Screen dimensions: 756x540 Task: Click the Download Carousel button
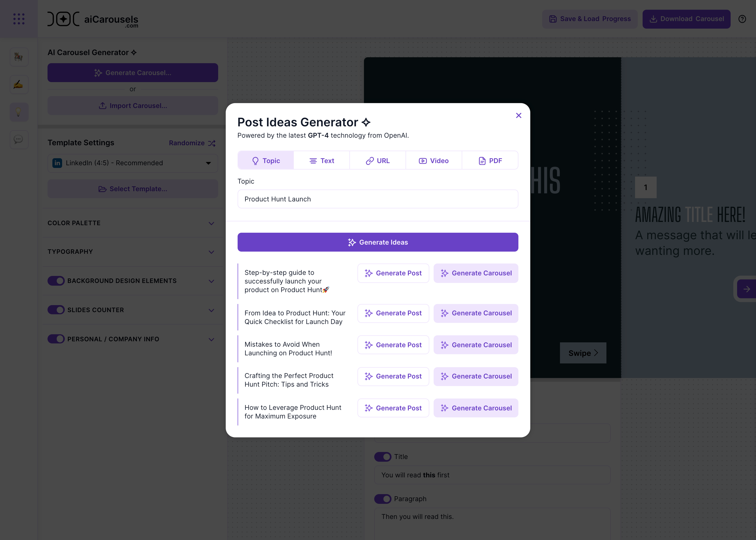[x=686, y=19]
